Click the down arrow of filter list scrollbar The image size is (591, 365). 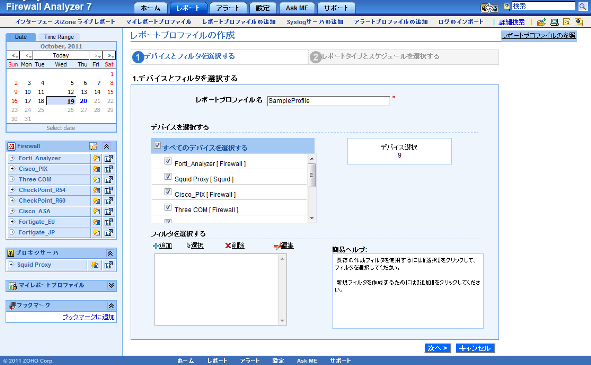pyautogui.click(x=282, y=321)
